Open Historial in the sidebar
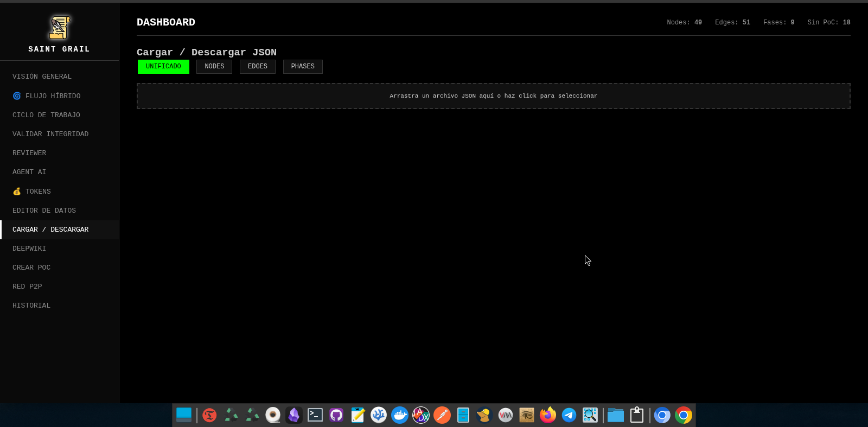Image resolution: width=868 pixels, height=427 pixels. coord(60,305)
